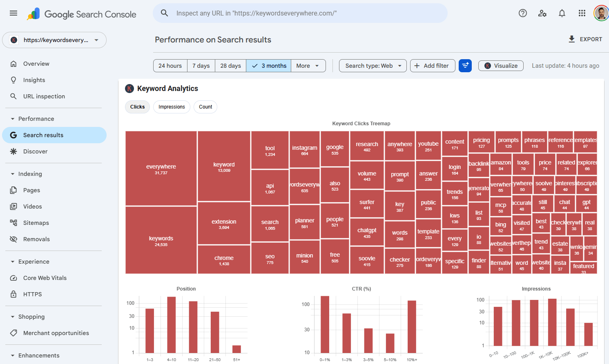This screenshot has height=364, width=609.
Task: Click the Keyword Analytics K logo
Action: point(129,89)
